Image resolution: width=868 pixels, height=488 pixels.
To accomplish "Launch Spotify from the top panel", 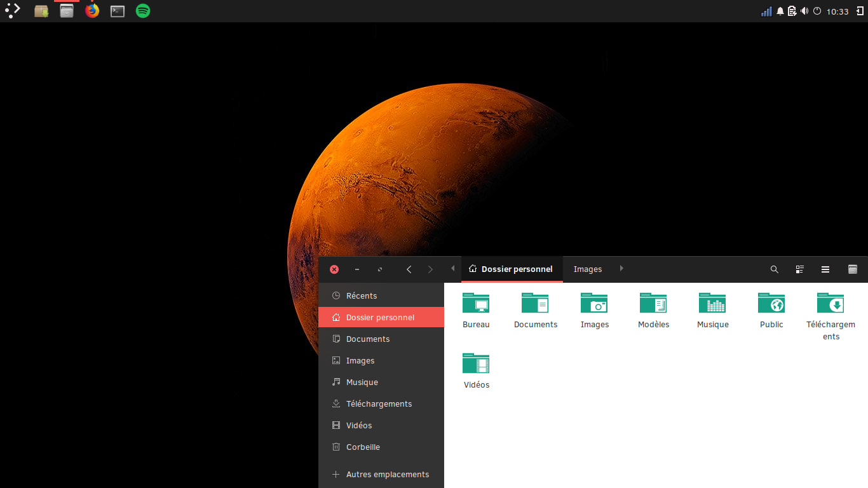I will [x=143, y=11].
